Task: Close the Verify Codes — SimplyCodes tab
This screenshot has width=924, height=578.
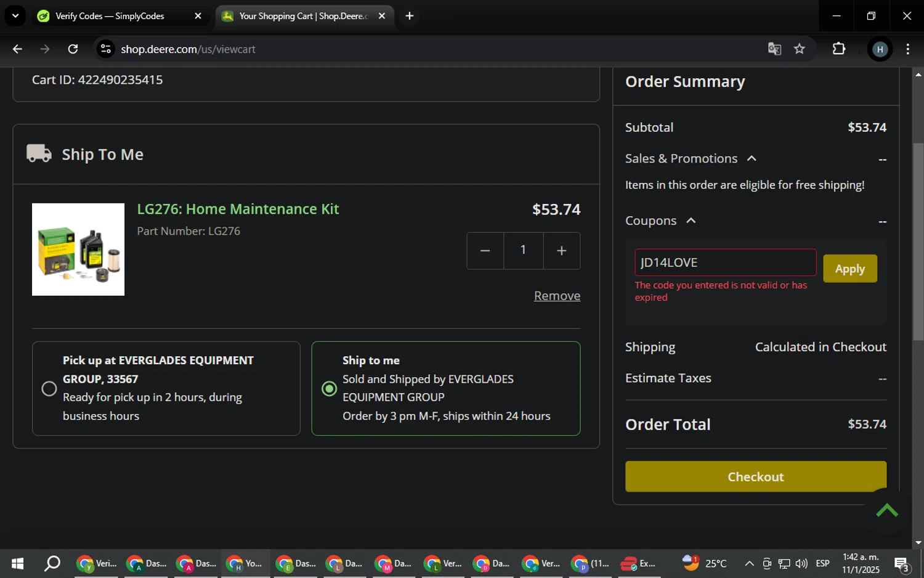Action: pyautogui.click(x=198, y=16)
